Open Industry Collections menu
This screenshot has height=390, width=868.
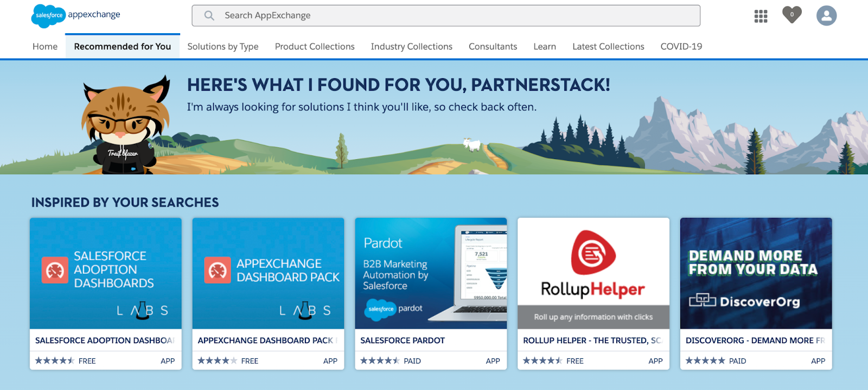pyautogui.click(x=412, y=47)
